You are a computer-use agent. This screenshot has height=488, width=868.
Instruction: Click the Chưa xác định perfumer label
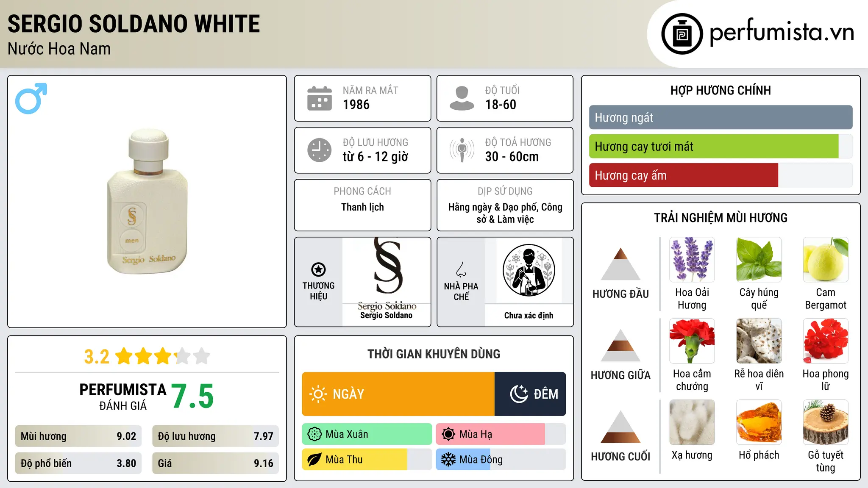[x=529, y=316]
